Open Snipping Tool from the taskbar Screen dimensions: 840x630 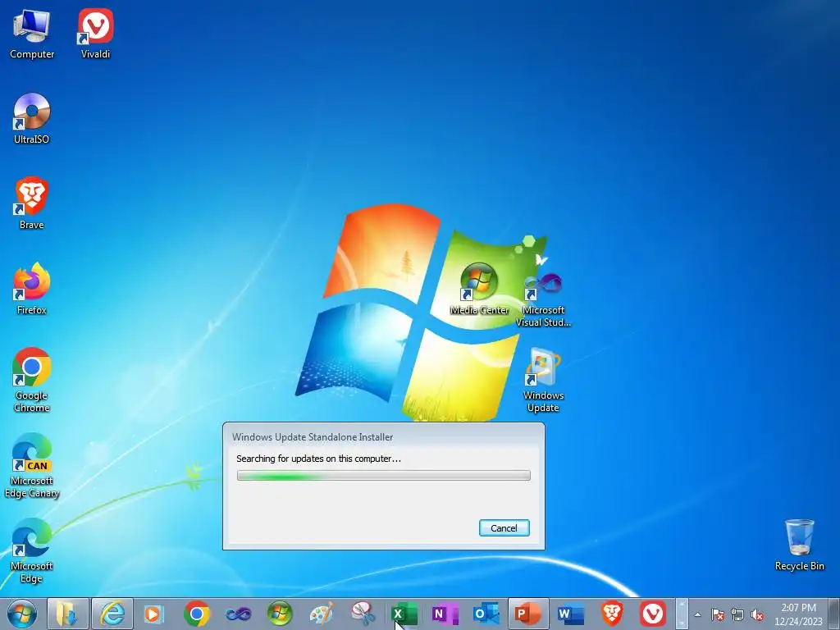tap(363, 614)
